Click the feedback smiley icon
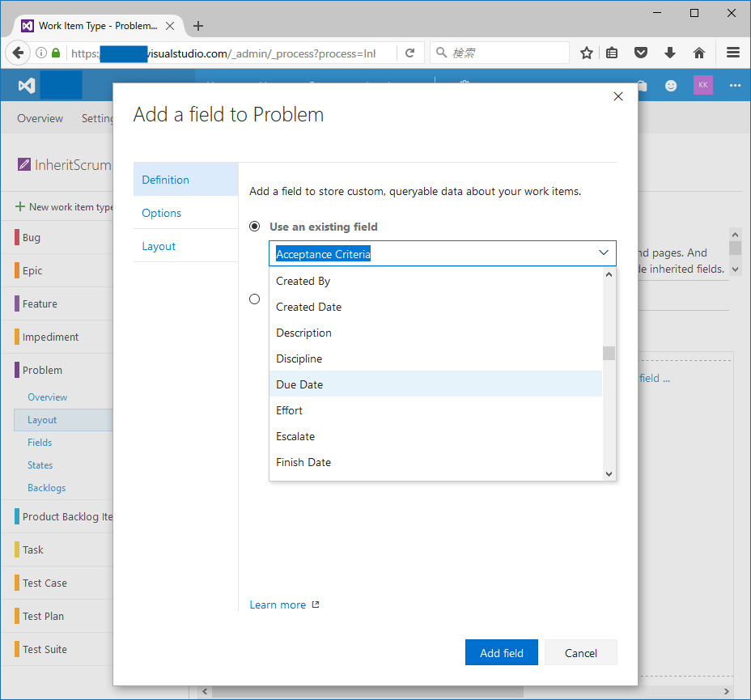The image size is (751, 700). (671, 86)
